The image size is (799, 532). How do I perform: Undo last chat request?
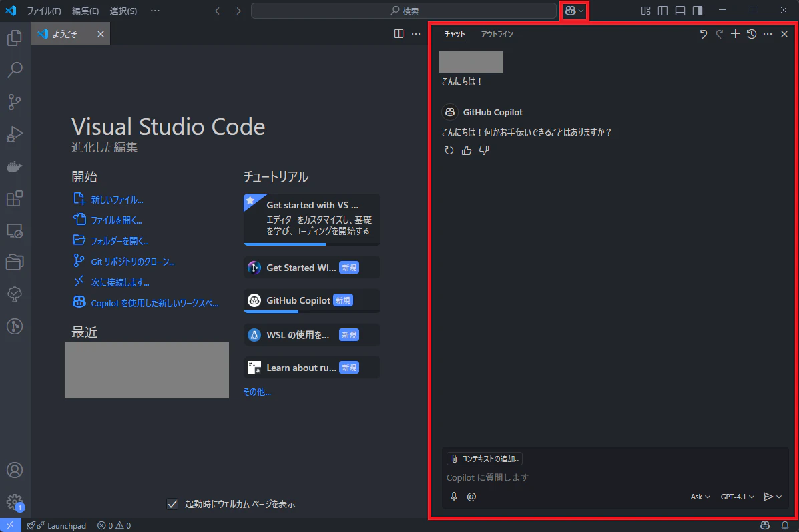(x=703, y=34)
